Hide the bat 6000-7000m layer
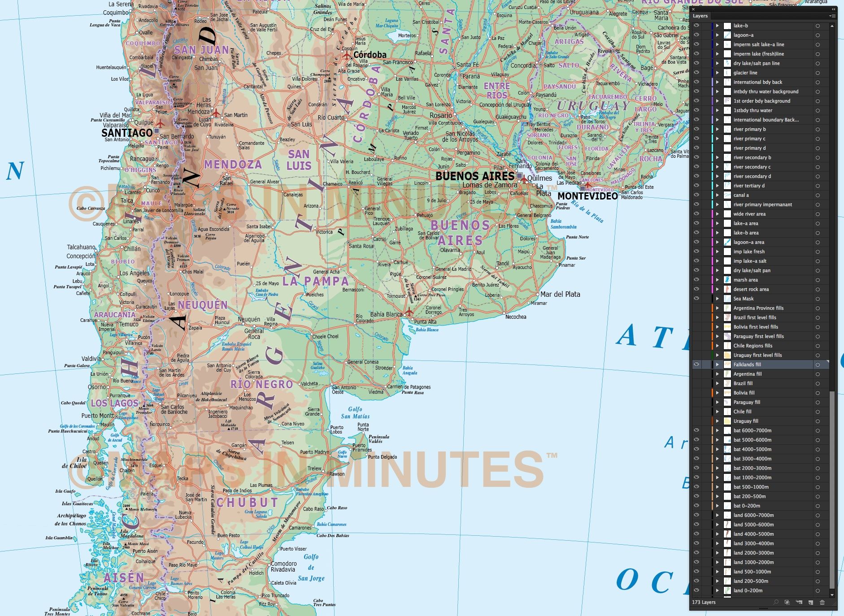Image resolution: width=844 pixels, height=616 pixels. 696,430
